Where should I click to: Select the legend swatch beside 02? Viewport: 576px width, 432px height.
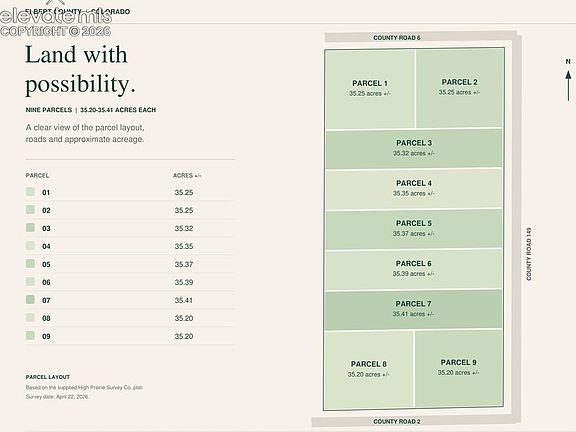[x=30, y=209]
